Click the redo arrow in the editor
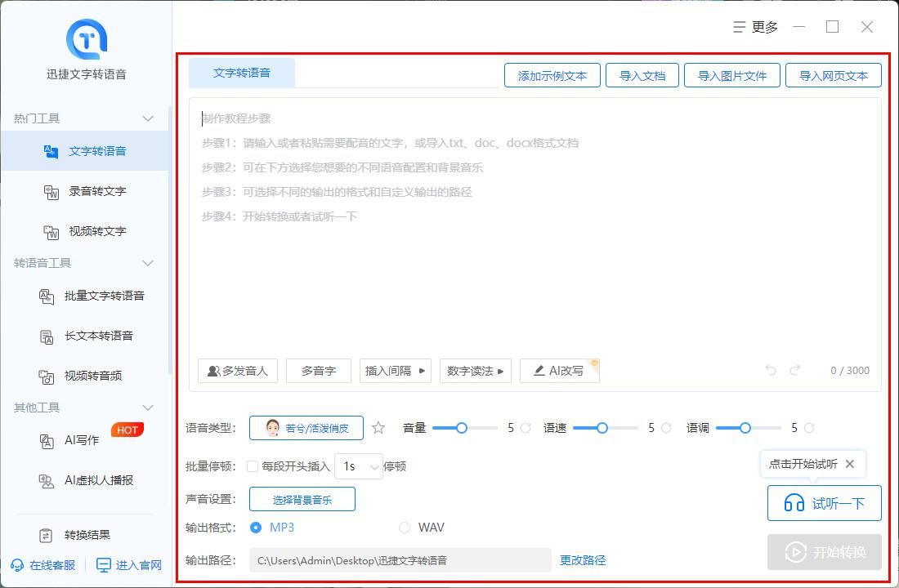This screenshot has height=588, width=899. [794, 370]
